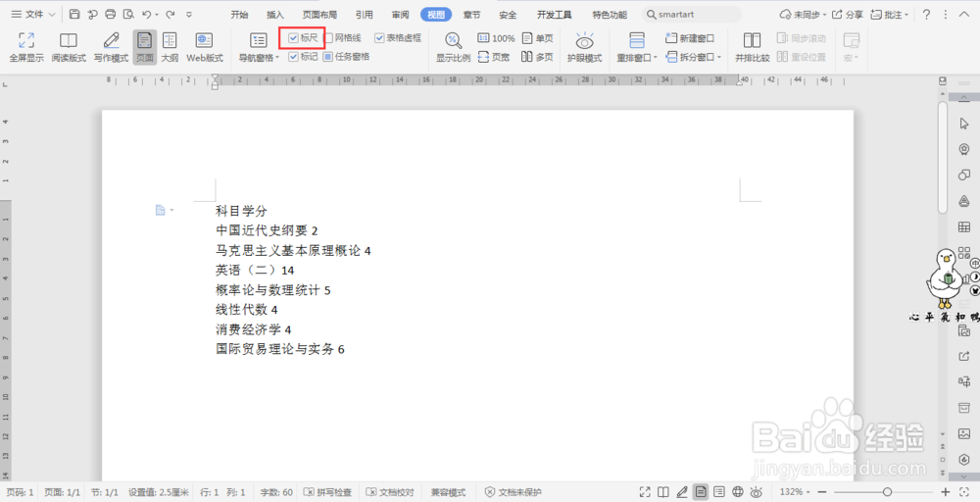Uncheck the 标尺 ruler checkbox
The image size is (980, 502).
(293, 38)
